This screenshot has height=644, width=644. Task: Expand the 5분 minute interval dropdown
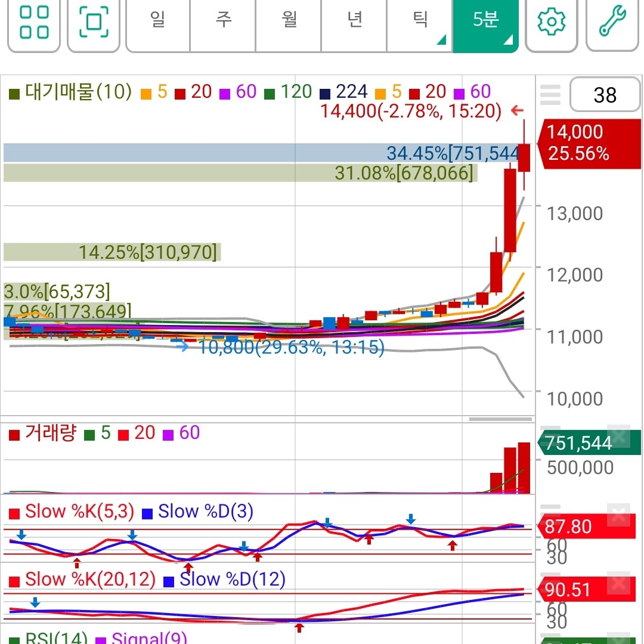[x=485, y=20]
